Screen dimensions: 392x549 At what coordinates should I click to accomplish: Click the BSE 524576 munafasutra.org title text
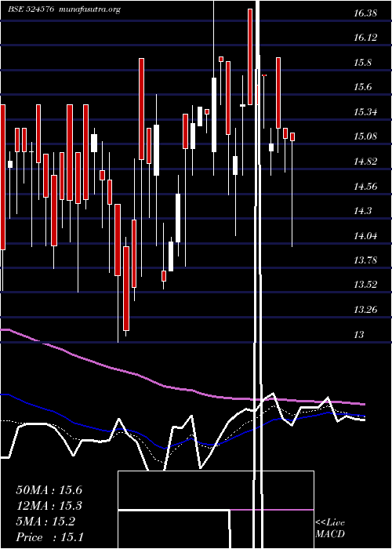(x=64, y=9)
